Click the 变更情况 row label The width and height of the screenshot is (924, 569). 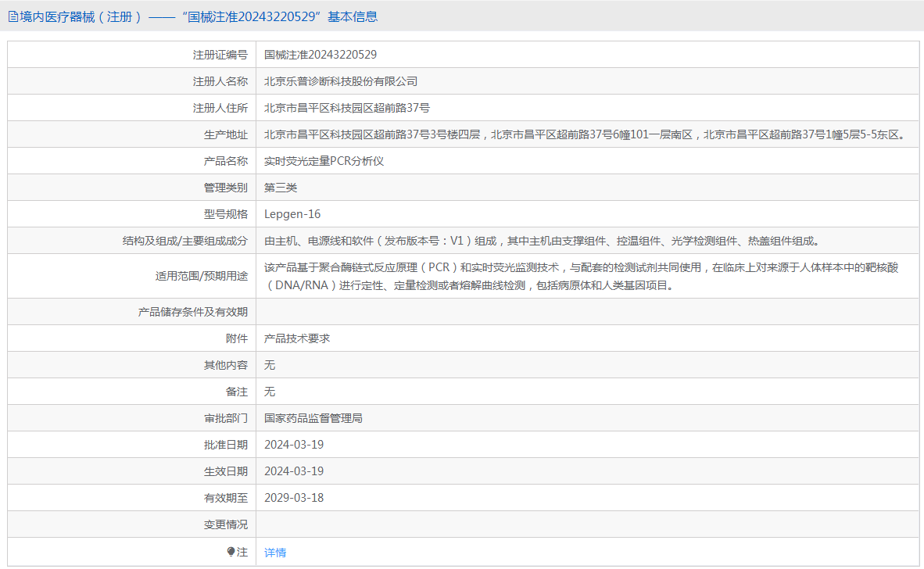226,524
